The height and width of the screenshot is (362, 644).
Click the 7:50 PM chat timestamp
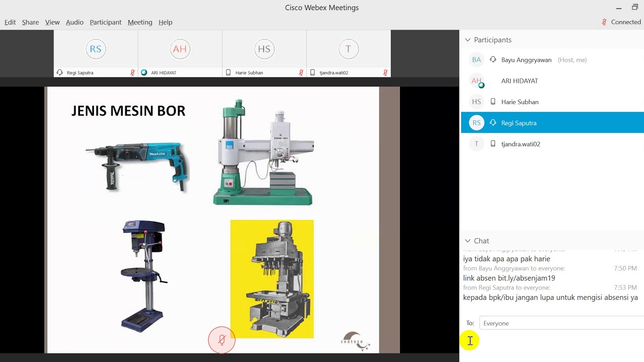point(625,268)
